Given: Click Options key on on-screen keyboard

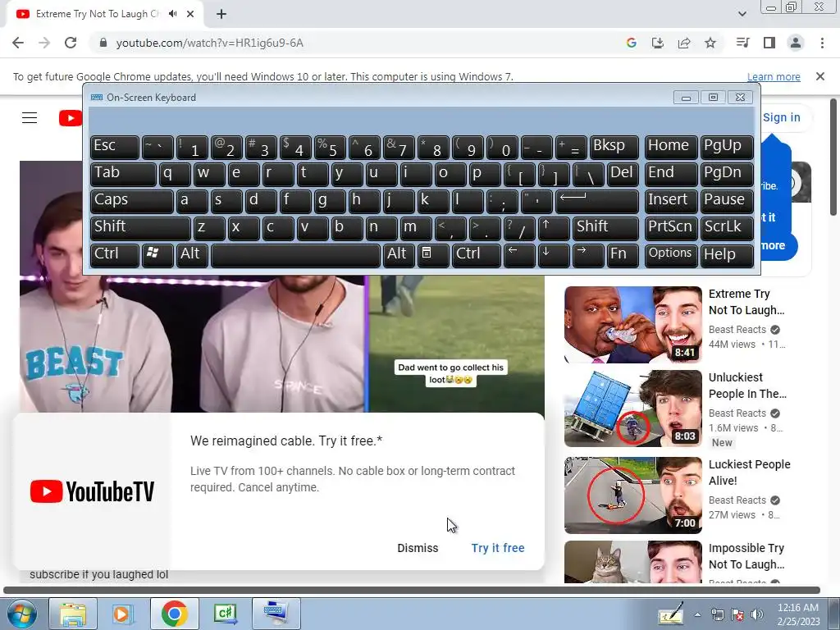Looking at the screenshot, I should click(x=671, y=254).
